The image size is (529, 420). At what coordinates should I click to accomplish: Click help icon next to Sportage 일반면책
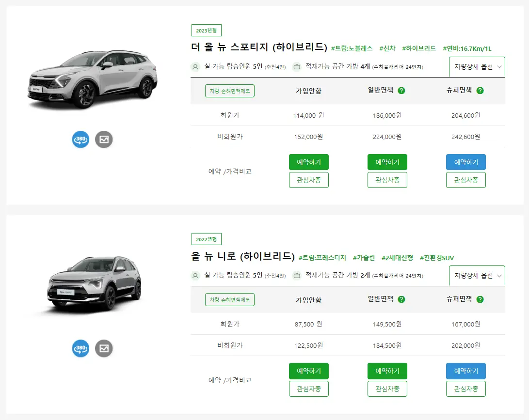(x=401, y=90)
